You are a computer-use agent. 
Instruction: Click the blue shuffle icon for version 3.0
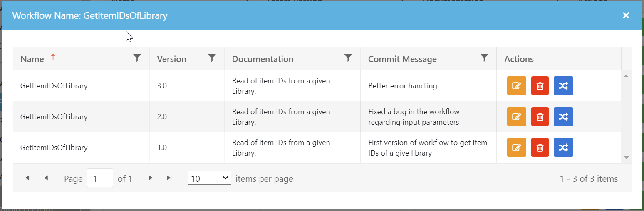point(563,86)
